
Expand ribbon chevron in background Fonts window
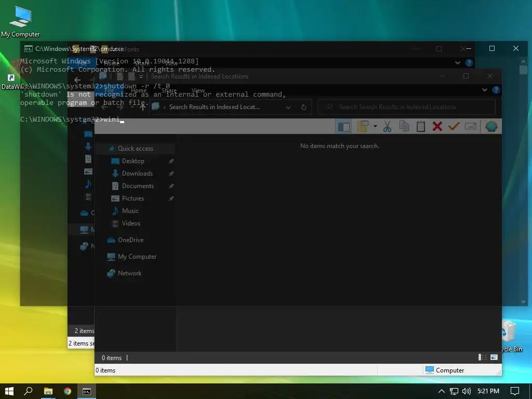[x=457, y=63]
